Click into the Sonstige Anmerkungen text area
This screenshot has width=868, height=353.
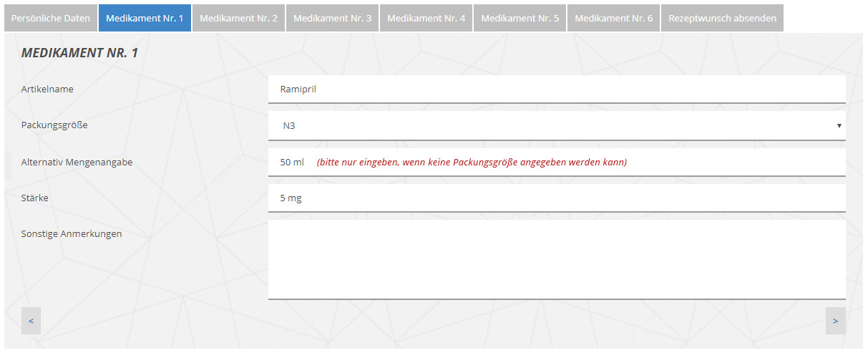tap(556, 258)
